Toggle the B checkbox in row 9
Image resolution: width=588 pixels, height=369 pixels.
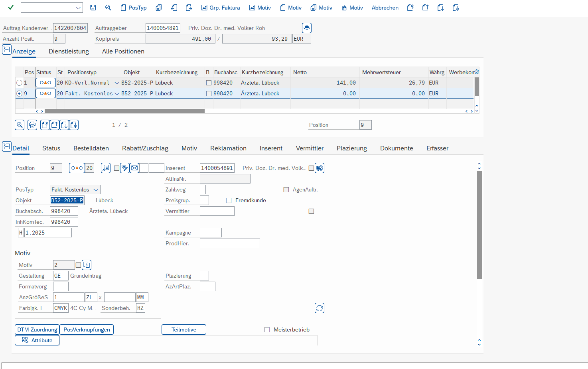(x=209, y=94)
